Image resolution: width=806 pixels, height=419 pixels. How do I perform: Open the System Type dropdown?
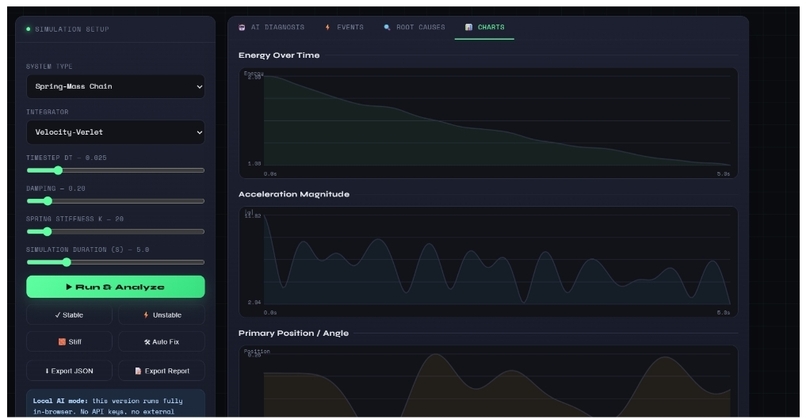[115, 86]
